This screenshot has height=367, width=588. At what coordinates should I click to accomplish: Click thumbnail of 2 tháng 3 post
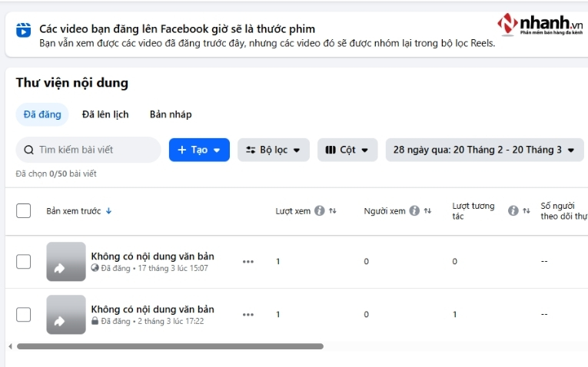[x=66, y=315]
